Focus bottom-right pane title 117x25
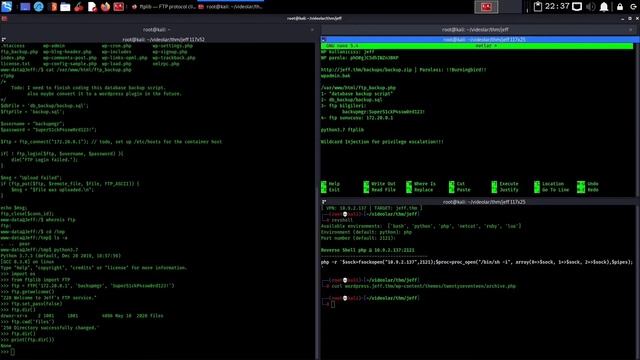The image size is (640, 360). [x=484, y=202]
